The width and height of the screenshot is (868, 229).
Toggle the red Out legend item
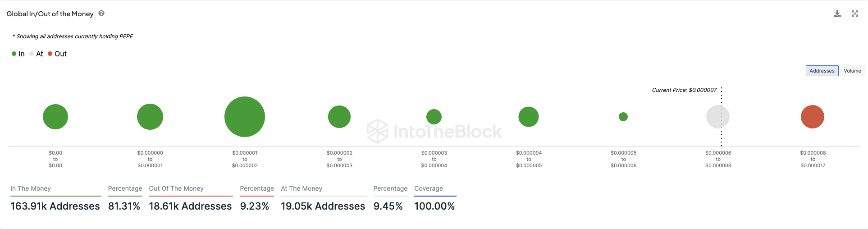tap(57, 54)
